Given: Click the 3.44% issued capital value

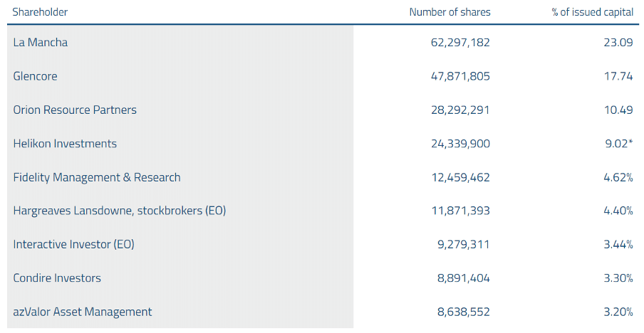Looking at the screenshot, I should [618, 244].
